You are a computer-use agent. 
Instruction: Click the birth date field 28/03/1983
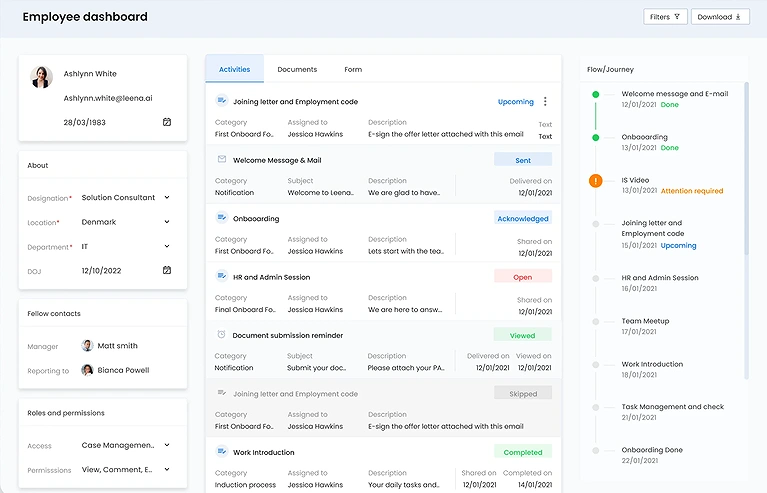pos(85,122)
